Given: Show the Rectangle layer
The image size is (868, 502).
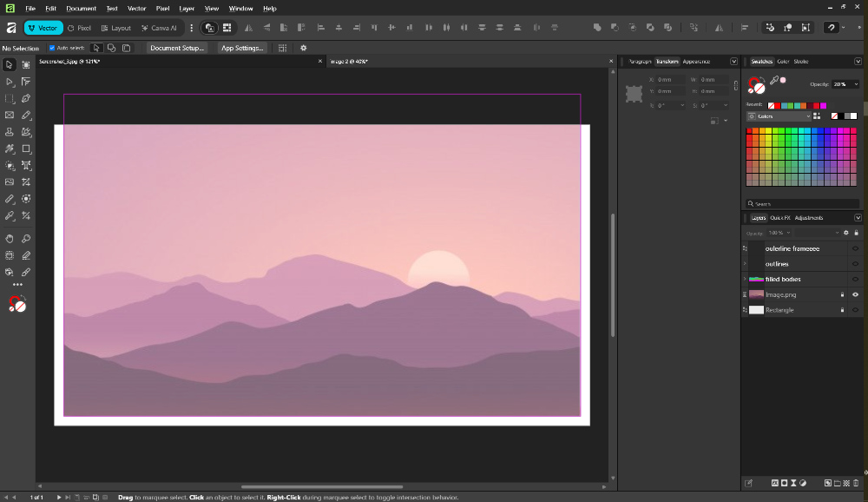Looking at the screenshot, I should tap(855, 310).
